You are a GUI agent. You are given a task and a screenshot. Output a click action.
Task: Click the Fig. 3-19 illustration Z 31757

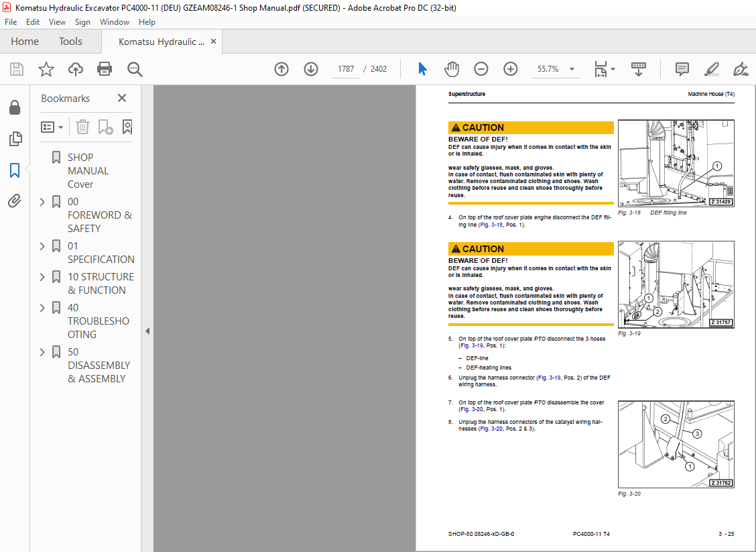pos(676,284)
